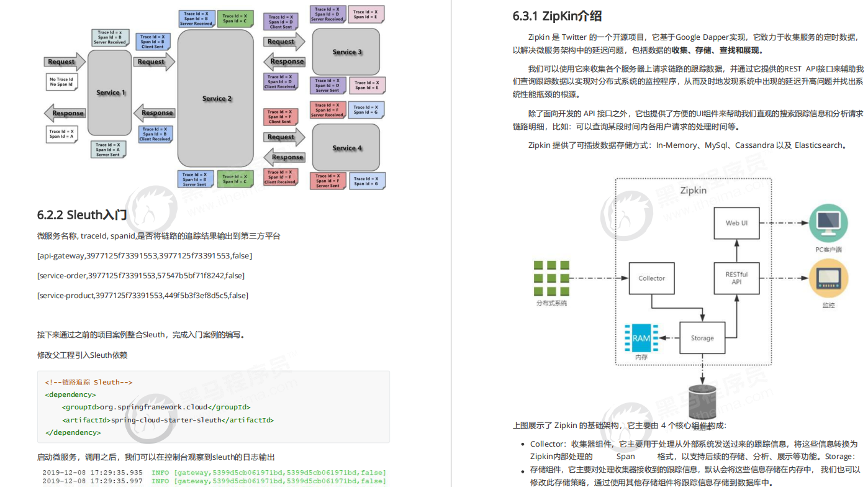The height and width of the screenshot is (487, 868).
Task: Click the '分布式系统' label under the grid
Action: click(x=551, y=303)
